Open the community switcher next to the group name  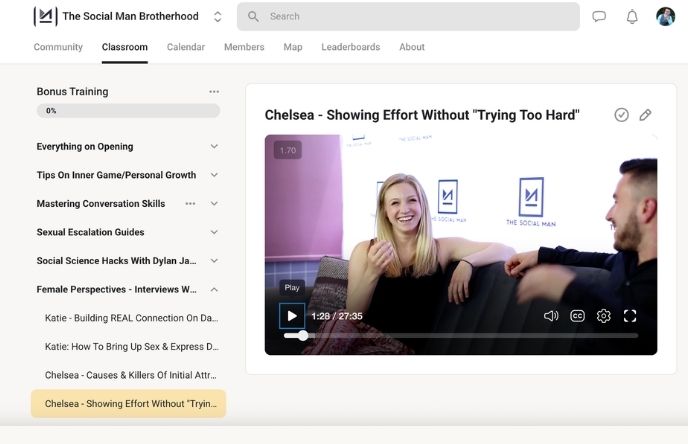pos(218,17)
